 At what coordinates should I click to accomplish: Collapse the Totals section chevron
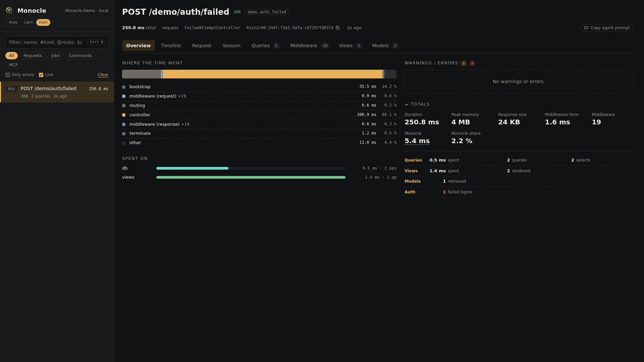coord(407,105)
